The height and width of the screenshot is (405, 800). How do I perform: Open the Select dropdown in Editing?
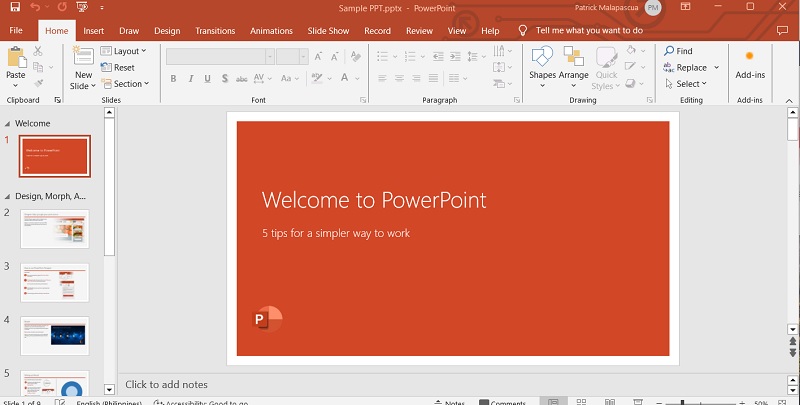click(x=686, y=84)
